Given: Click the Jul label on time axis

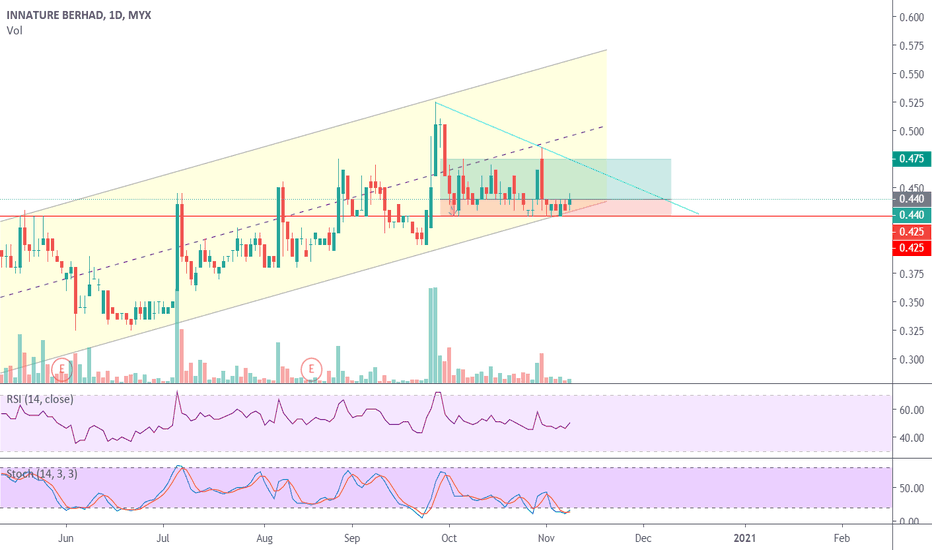Looking at the screenshot, I should [x=163, y=538].
